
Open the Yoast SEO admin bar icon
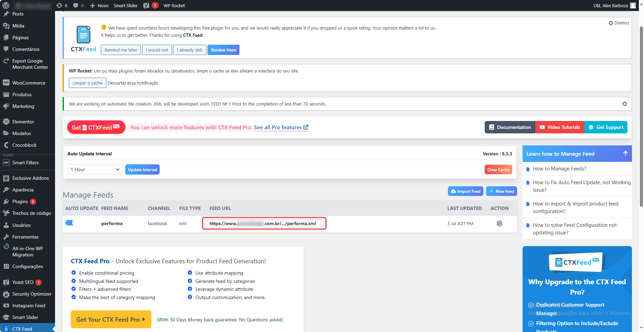pyautogui.click(x=147, y=5)
